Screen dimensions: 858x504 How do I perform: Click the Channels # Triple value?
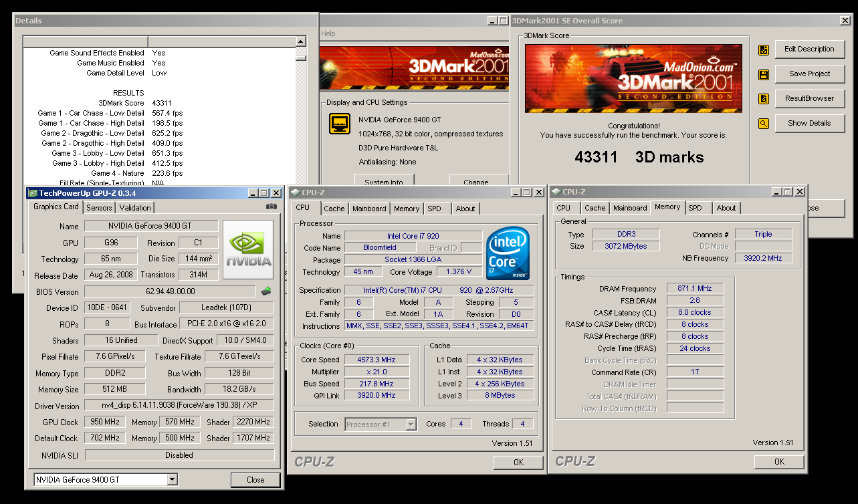coord(763,235)
